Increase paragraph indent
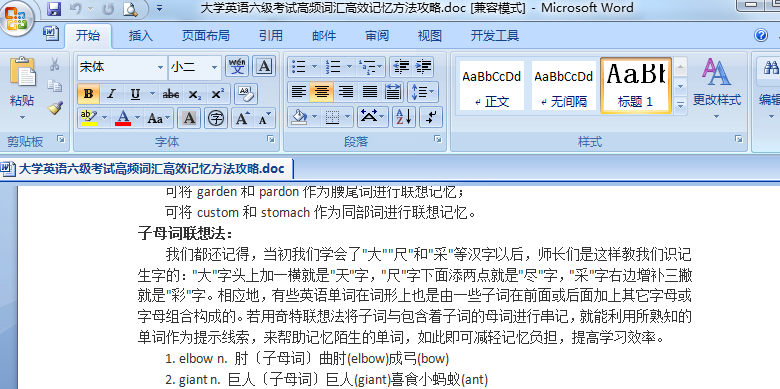780x389 pixels. coord(423,66)
